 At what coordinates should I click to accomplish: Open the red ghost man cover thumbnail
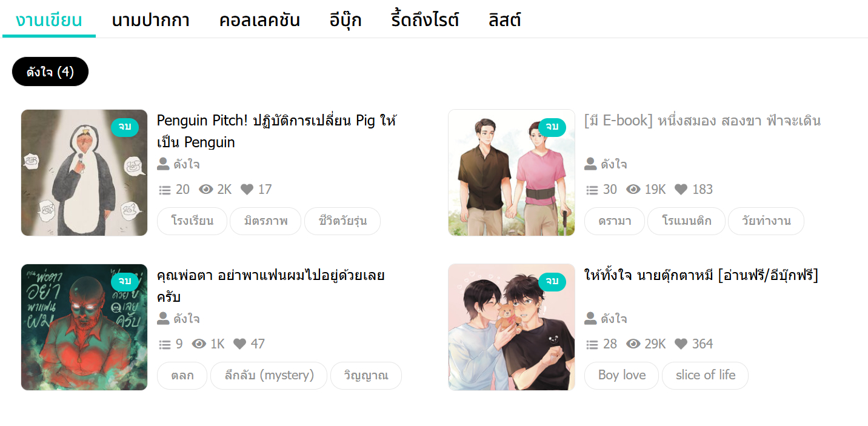(84, 327)
